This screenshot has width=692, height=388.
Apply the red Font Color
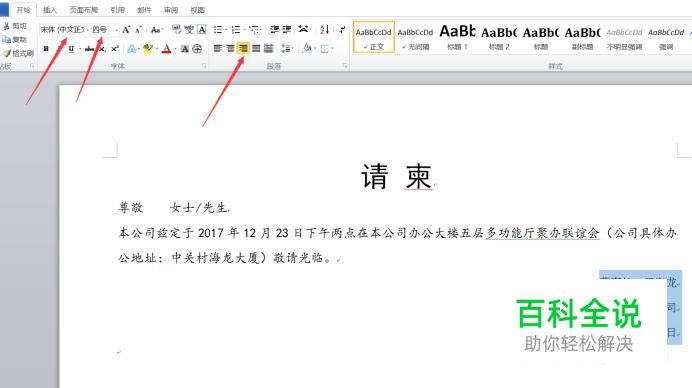coord(166,49)
